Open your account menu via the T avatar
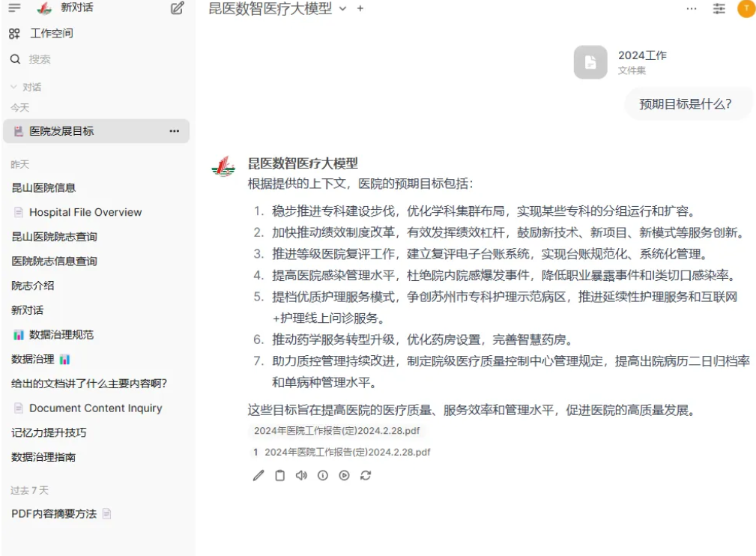 (746, 9)
